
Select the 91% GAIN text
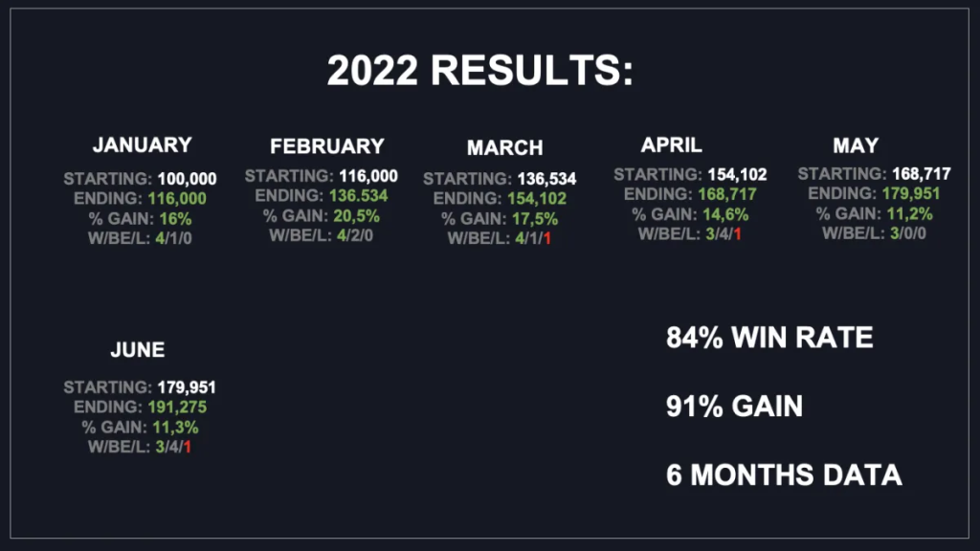[x=734, y=407]
